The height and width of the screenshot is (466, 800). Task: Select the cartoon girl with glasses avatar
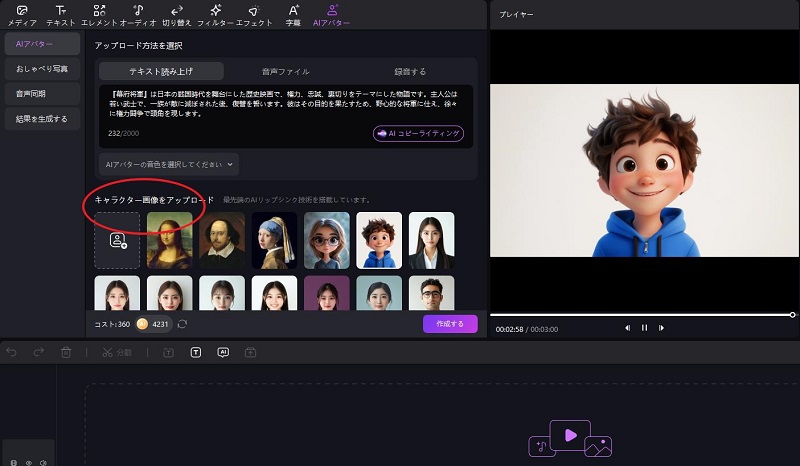(327, 240)
